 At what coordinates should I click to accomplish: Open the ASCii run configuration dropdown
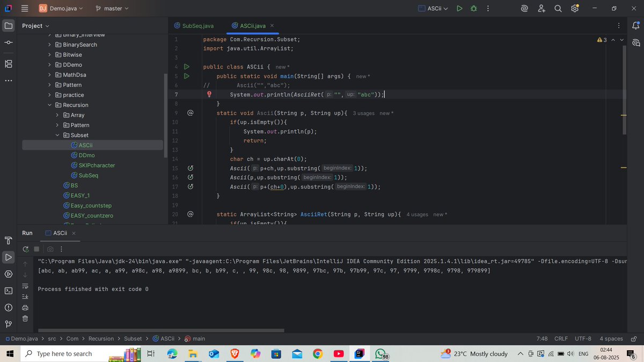point(433,9)
